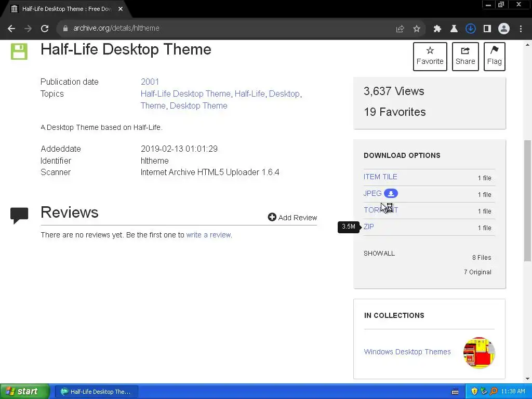Open the Chrome profile avatar

click(504, 29)
